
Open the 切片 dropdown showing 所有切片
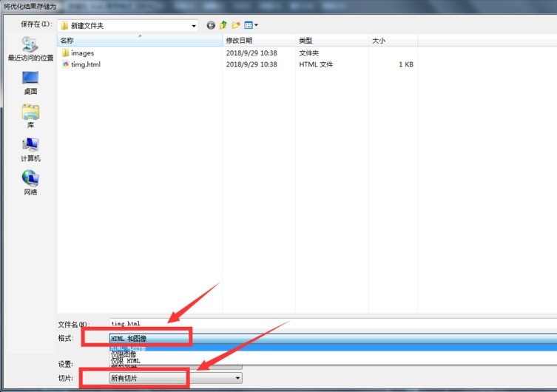tap(176, 378)
